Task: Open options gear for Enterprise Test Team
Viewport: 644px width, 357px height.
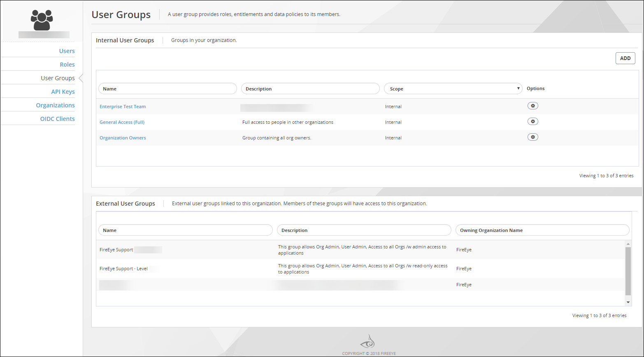Action: 533,106
